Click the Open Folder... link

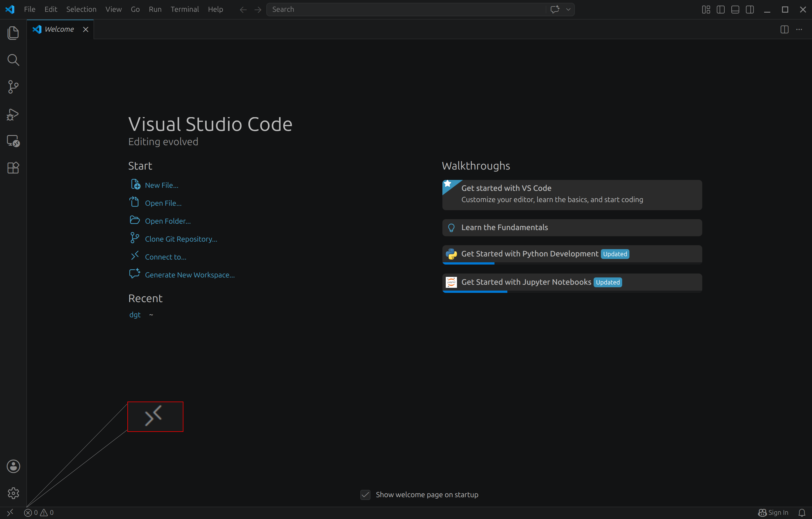tap(168, 221)
